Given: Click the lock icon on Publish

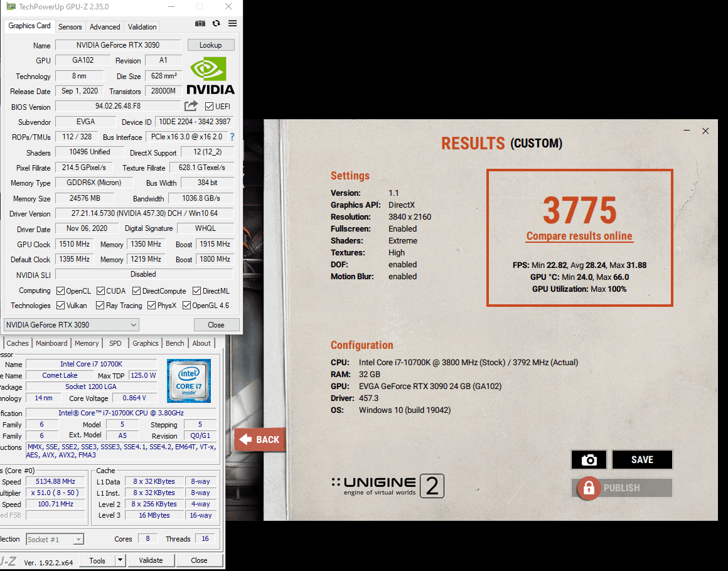Looking at the screenshot, I should [589, 488].
